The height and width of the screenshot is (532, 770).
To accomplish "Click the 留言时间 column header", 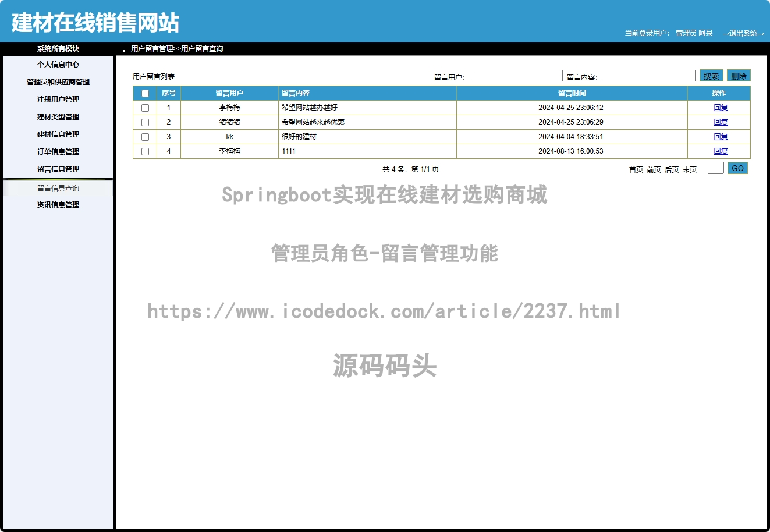I will [x=572, y=93].
